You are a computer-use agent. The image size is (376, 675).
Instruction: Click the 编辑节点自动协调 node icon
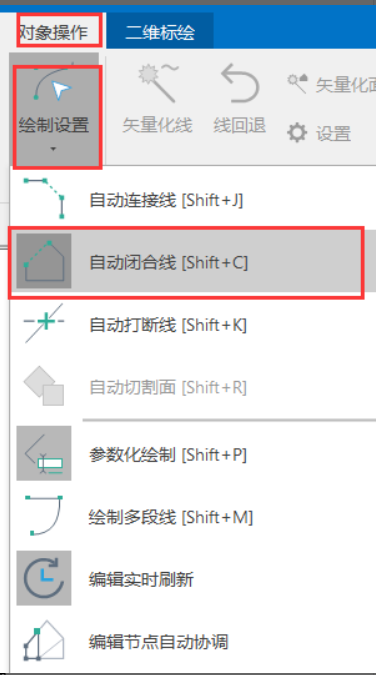click(44, 641)
